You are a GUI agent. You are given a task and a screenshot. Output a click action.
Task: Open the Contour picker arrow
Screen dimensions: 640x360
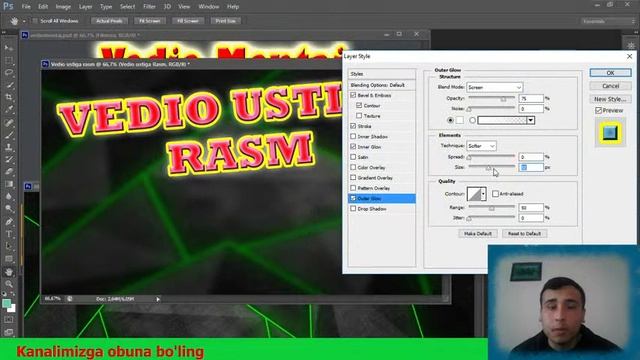coord(483,194)
